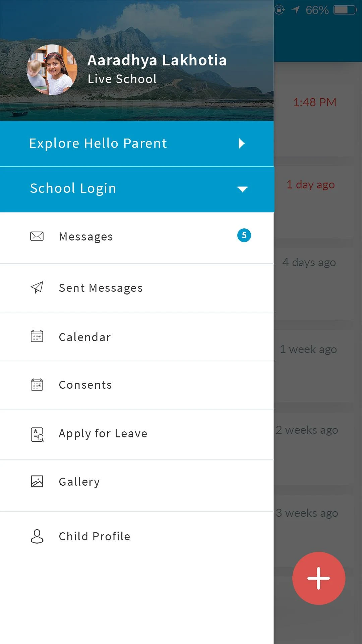Open the Child Profile entry
362x644 pixels.
point(95,536)
